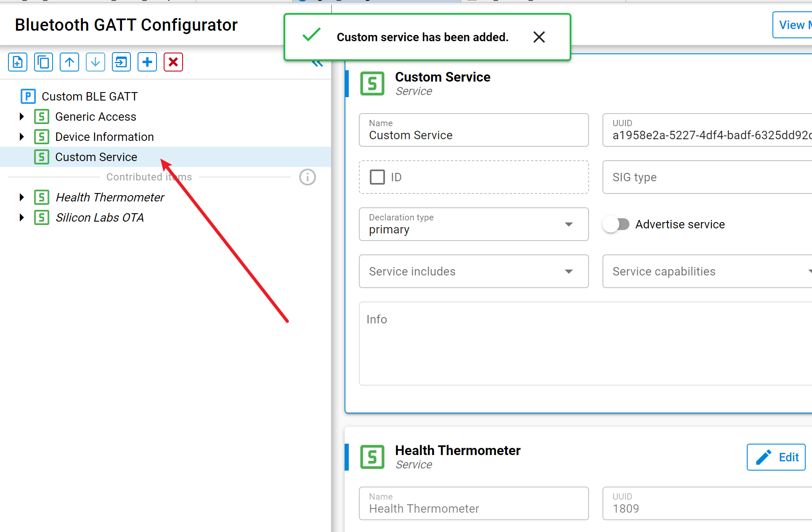Screen dimensions: 812x532
Task: Click the contributed items info icon
Action: tap(308, 177)
